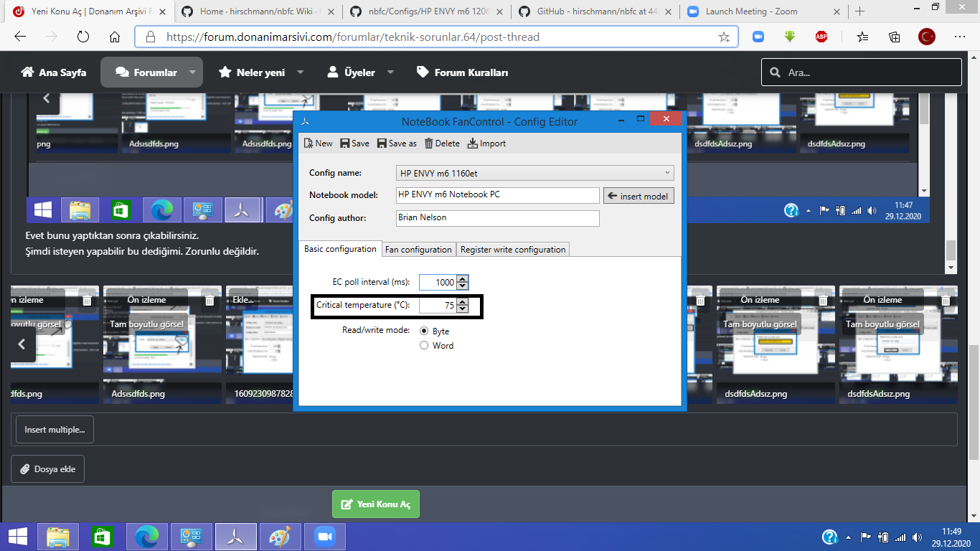
Task: Switch to Fan configuration tab
Action: coord(418,250)
